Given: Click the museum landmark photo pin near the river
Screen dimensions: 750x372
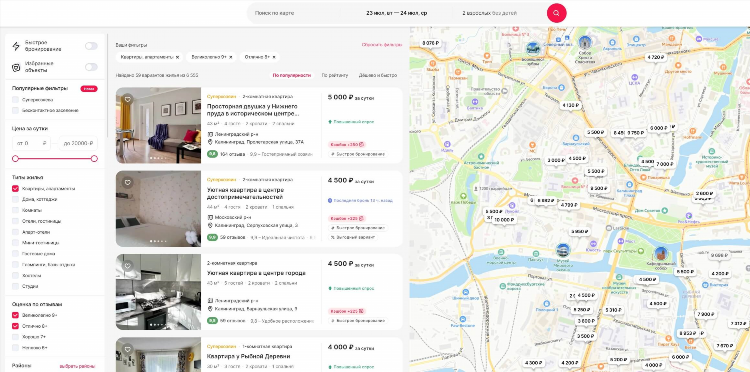Looking at the screenshot, I should point(563,250).
